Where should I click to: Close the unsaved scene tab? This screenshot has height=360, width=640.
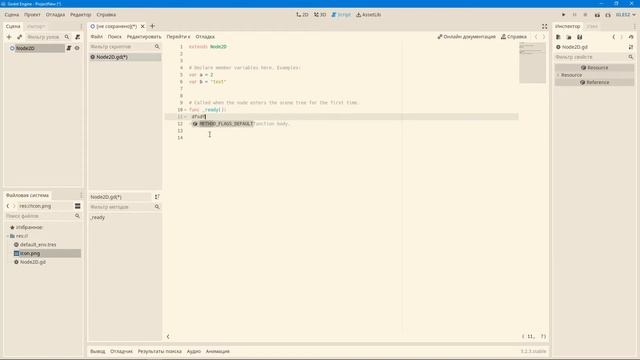click(142, 26)
